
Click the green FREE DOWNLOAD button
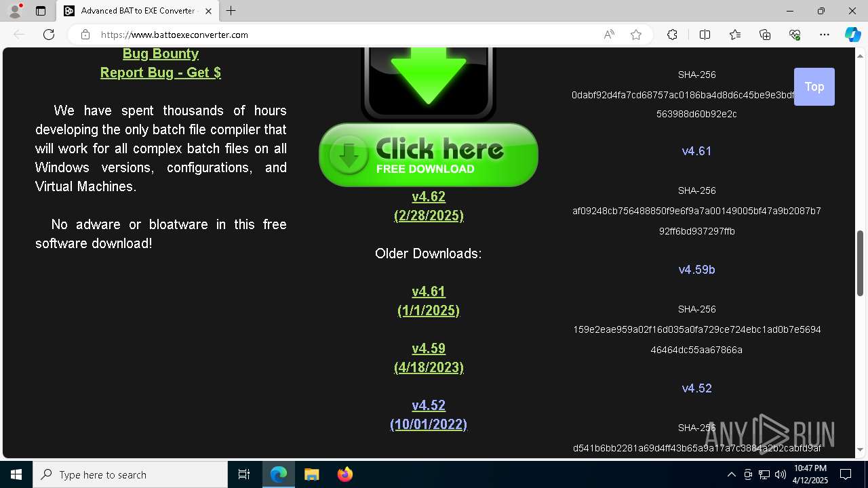429,155
